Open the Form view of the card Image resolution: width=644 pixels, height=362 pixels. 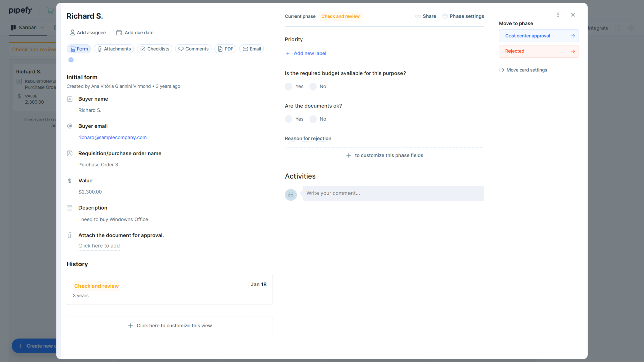tap(78, 49)
